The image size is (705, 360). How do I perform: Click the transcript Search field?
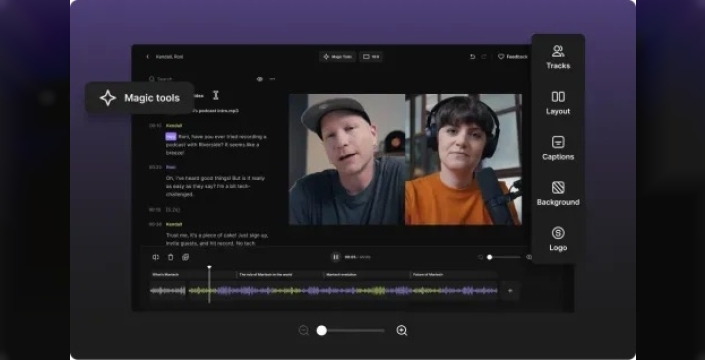(x=161, y=79)
